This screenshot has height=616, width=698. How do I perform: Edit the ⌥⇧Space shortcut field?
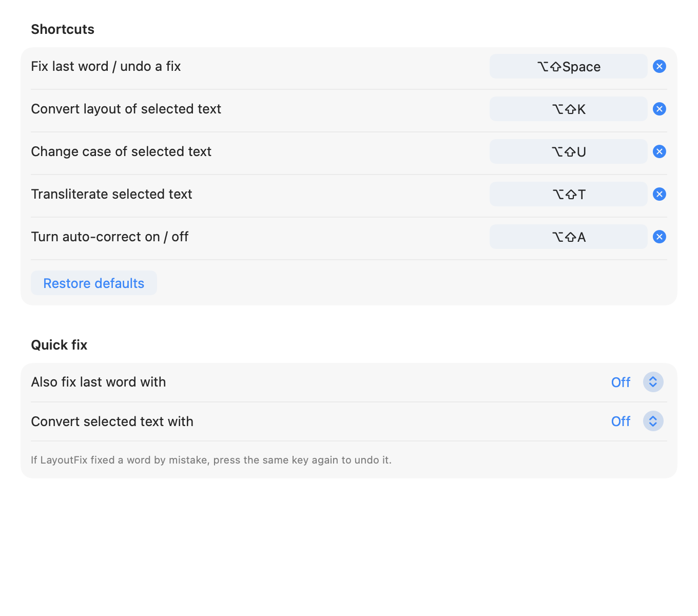[x=568, y=66]
